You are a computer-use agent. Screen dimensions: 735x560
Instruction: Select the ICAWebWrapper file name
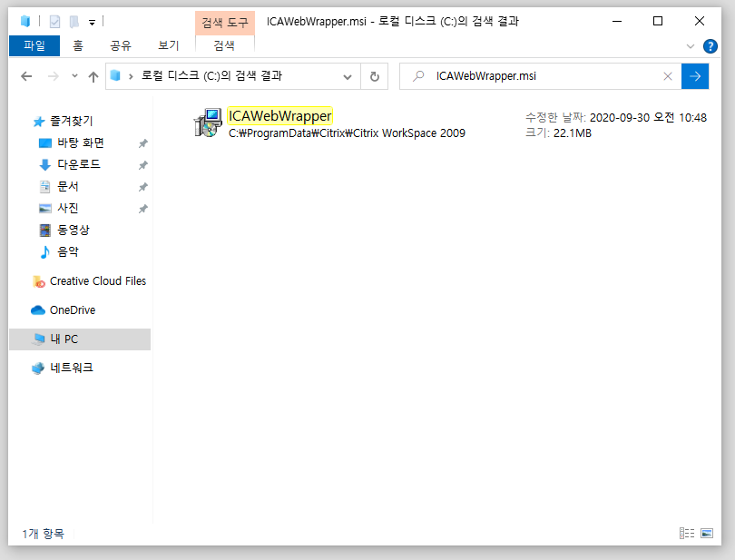click(279, 116)
